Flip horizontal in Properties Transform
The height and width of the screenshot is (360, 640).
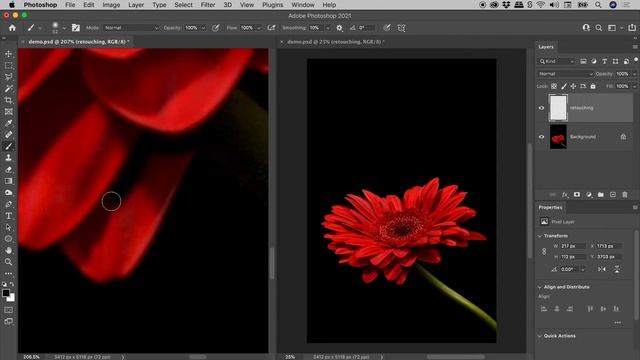pyautogui.click(x=602, y=269)
